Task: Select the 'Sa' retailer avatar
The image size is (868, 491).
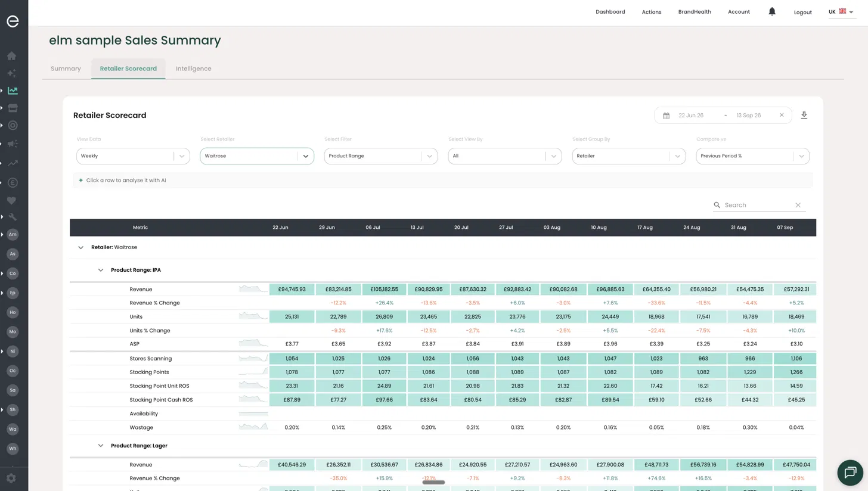Action: (13, 390)
